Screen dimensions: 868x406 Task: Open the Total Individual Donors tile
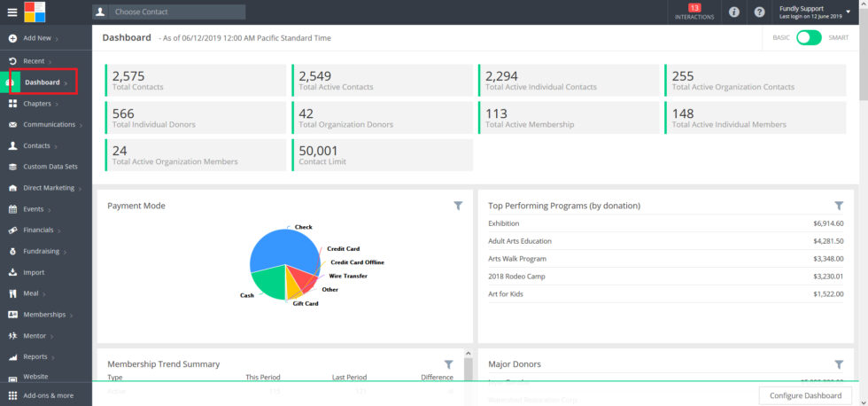coord(196,117)
